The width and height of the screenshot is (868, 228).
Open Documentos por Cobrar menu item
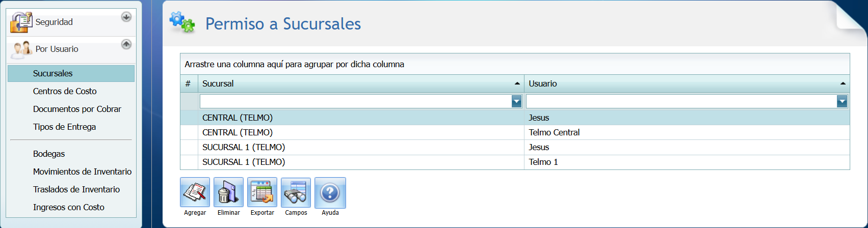77,109
